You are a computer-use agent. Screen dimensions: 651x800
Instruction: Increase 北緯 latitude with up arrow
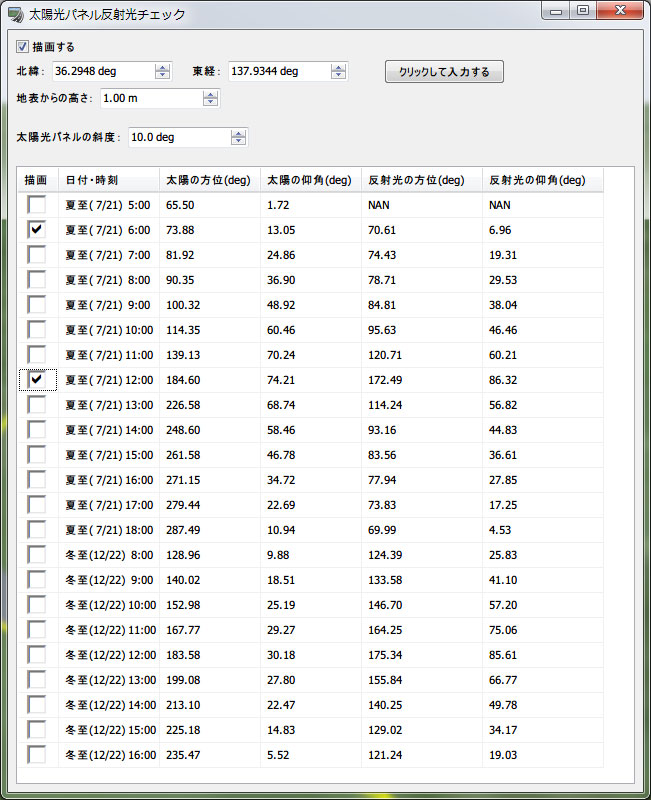click(x=162, y=68)
